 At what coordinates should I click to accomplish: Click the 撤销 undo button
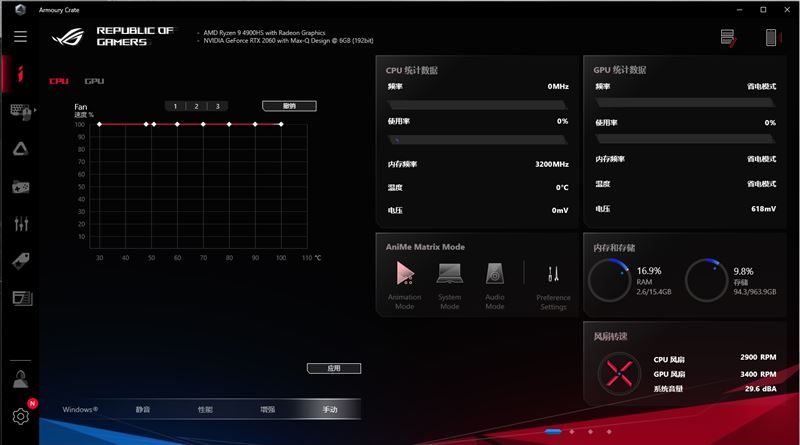[289, 106]
